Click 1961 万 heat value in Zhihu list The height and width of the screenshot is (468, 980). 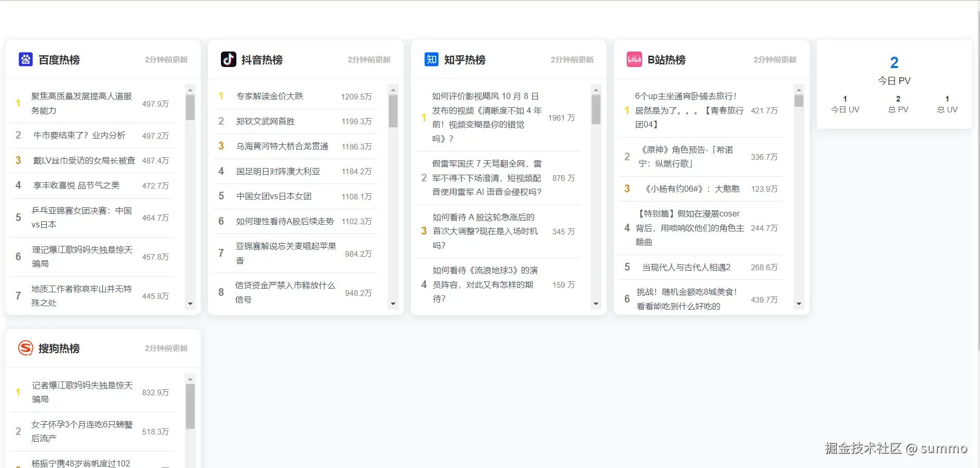[x=561, y=118]
